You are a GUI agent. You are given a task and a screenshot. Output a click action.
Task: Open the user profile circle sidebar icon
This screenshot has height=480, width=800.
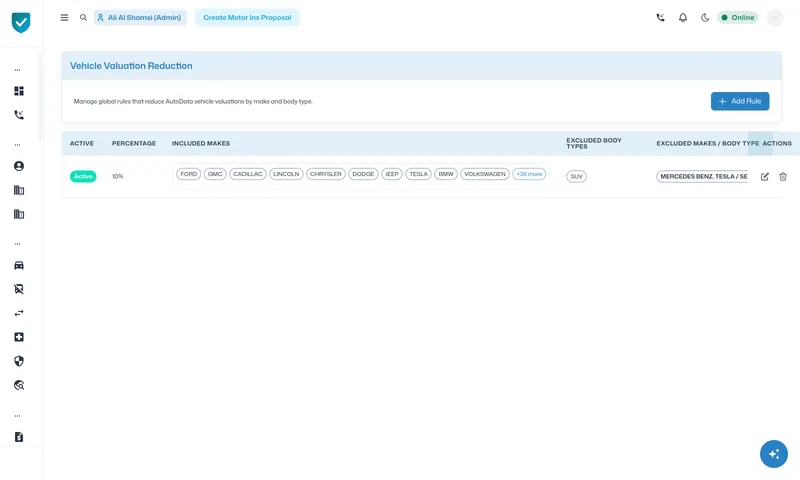pyautogui.click(x=19, y=166)
